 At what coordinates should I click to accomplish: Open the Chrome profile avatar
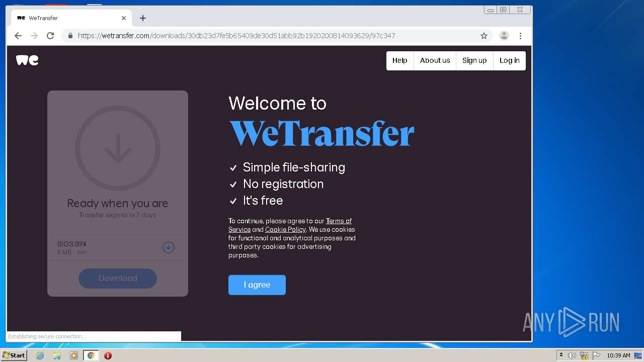click(504, 36)
